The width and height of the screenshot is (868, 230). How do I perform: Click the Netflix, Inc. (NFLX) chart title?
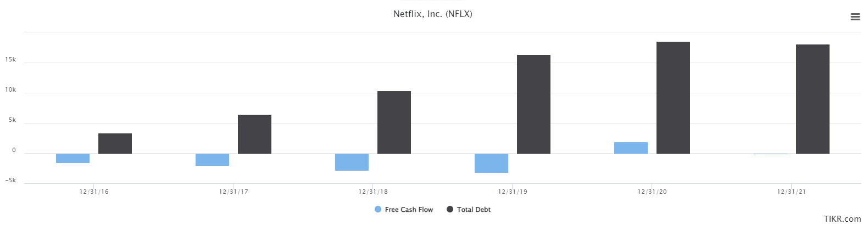point(433,14)
